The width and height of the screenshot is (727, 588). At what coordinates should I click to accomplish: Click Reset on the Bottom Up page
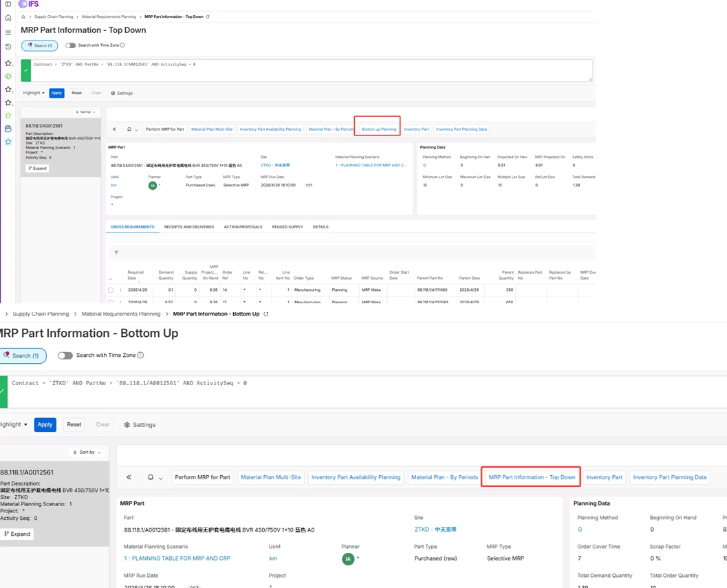click(x=74, y=425)
